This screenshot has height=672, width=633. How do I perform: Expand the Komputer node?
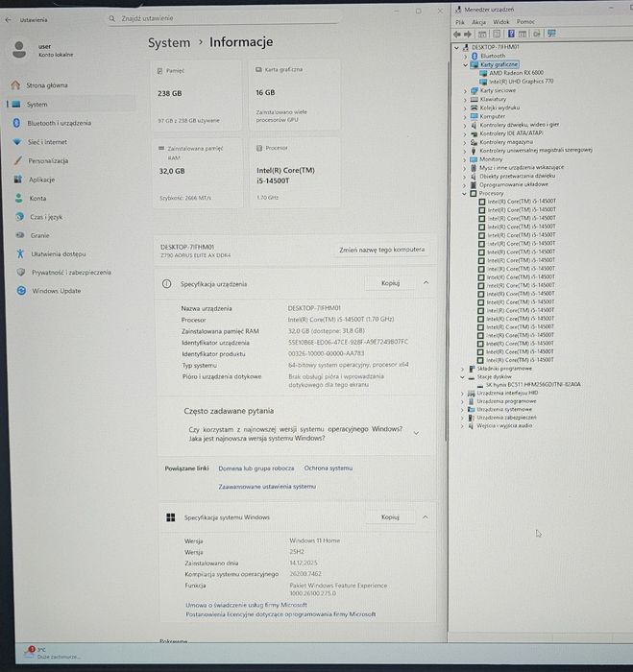click(x=465, y=116)
